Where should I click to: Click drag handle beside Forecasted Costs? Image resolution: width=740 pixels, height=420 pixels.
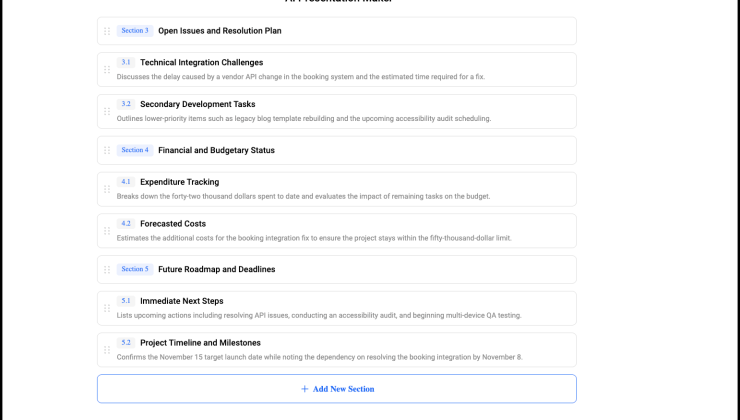point(107,231)
